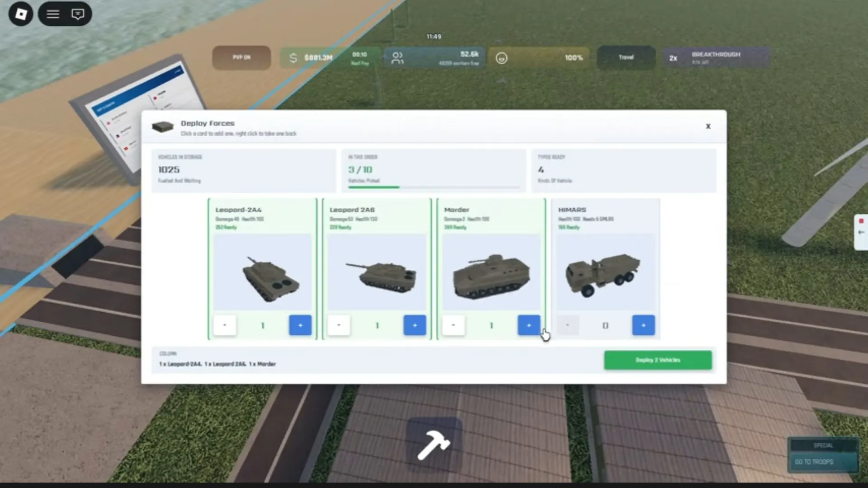Image resolution: width=868 pixels, height=488 pixels.
Task: Click the Marder card title
Action: 457,210
